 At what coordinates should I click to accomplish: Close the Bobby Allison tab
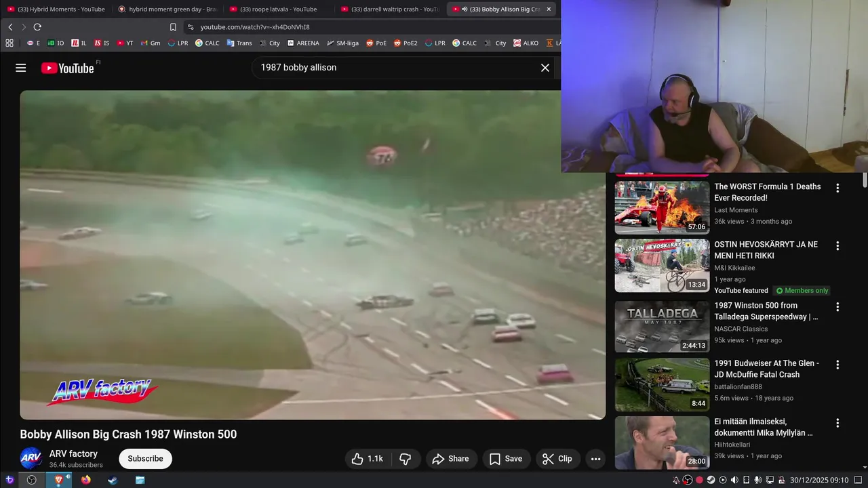pos(549,9)
